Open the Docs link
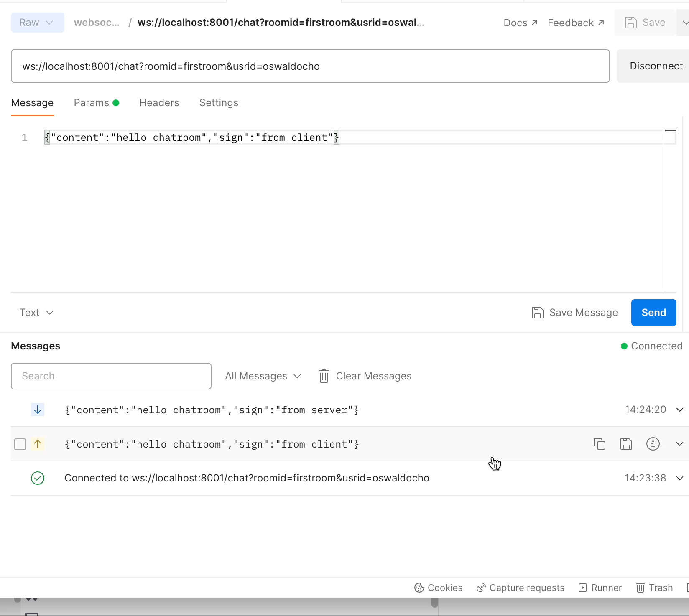This screenshot has width=689, height=616. (521, 23)
